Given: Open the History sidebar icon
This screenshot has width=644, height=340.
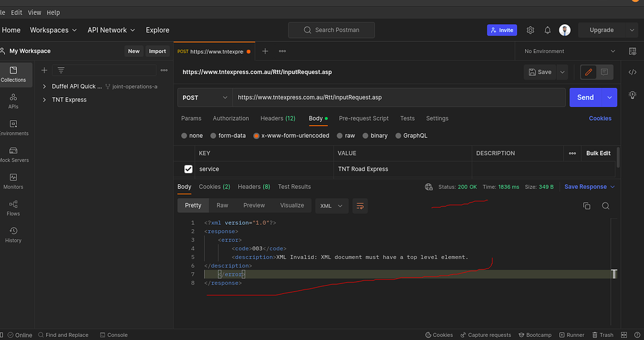Looking at the screenshot, I should tap(13, 231).
